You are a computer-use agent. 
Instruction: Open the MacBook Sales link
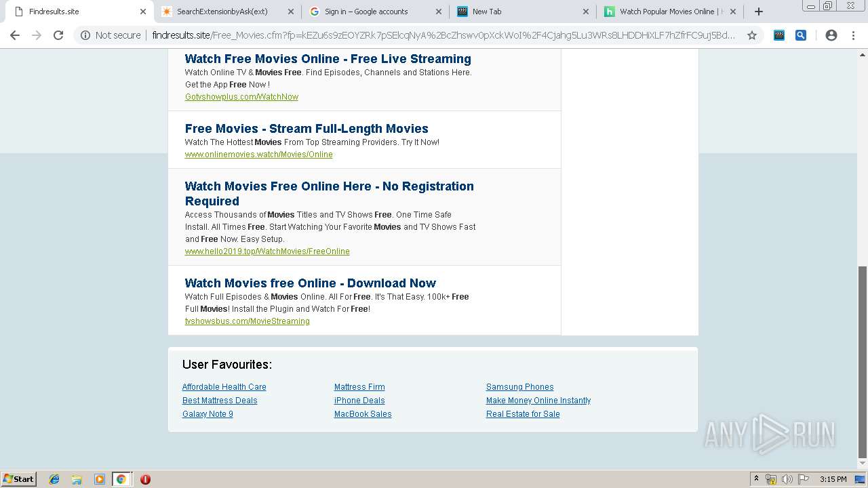tap(363, 414)
